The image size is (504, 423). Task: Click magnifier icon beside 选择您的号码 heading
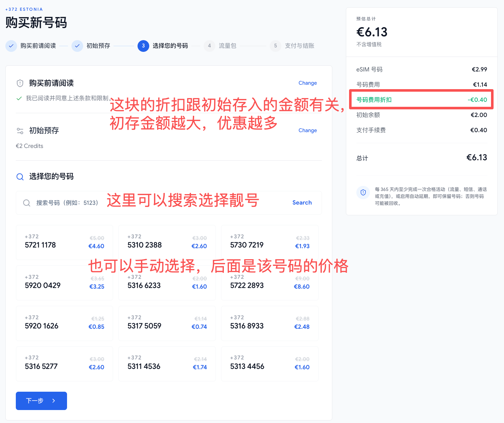(20, 176)
